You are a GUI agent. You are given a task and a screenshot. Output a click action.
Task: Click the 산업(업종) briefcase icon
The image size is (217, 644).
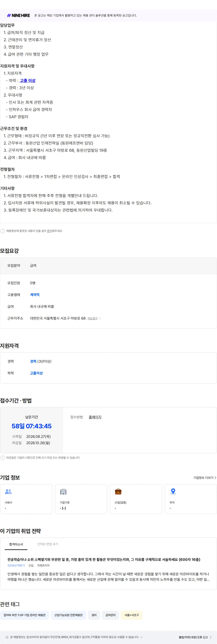(x=118, y=492)
